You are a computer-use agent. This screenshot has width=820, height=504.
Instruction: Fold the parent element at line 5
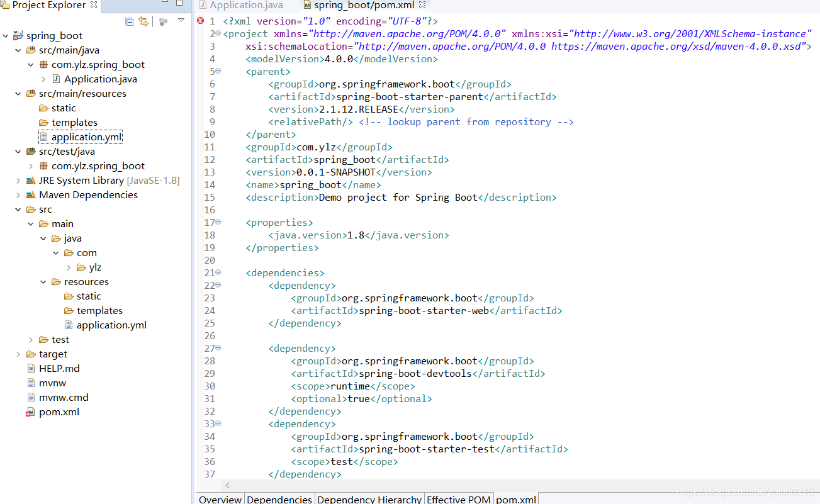[x=218, y=71]
